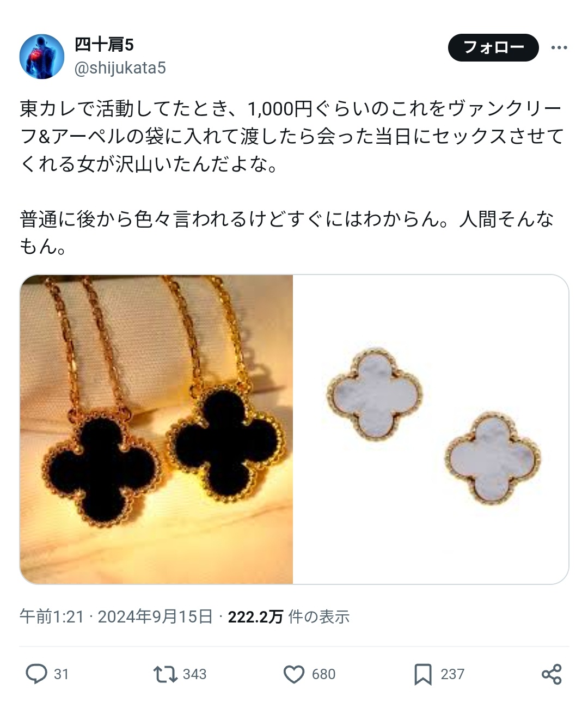Click the 2024年9月15日 date link

tap(155, 616)
